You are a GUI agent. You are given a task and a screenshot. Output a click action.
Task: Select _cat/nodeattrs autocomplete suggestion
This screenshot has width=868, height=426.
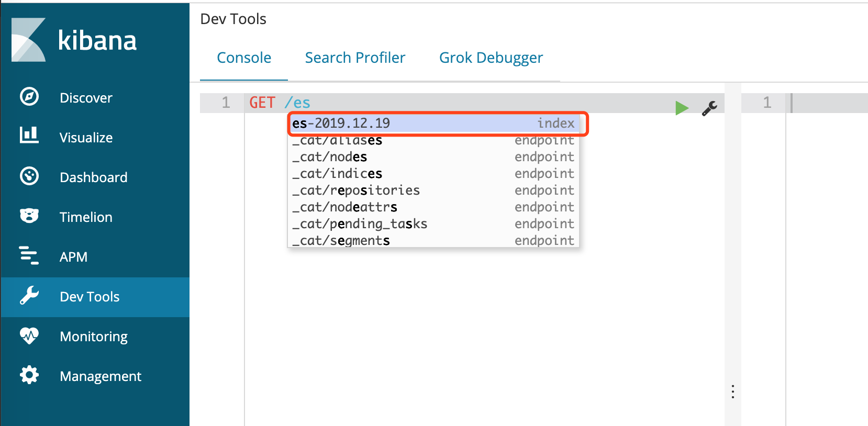[434, 207]
